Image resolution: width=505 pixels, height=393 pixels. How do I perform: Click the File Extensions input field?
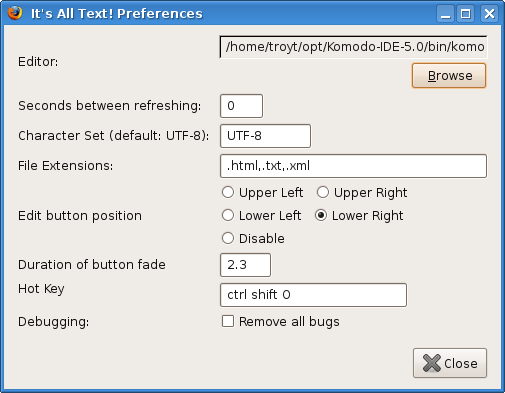coord(353,166)
